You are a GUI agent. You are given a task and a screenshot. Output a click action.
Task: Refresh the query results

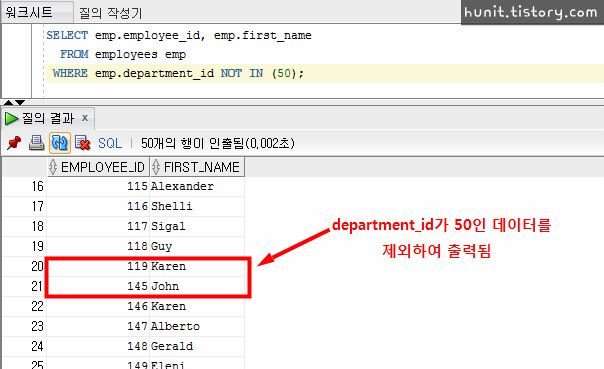click(60, 143)
